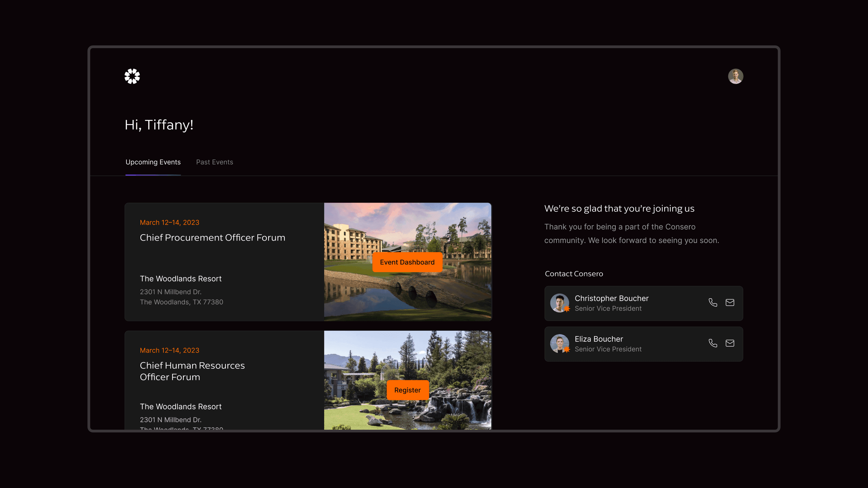This screenshot has width=868, height=488.
Task: Click Christopher Boucher's profile photo
Action: [559, 303]
